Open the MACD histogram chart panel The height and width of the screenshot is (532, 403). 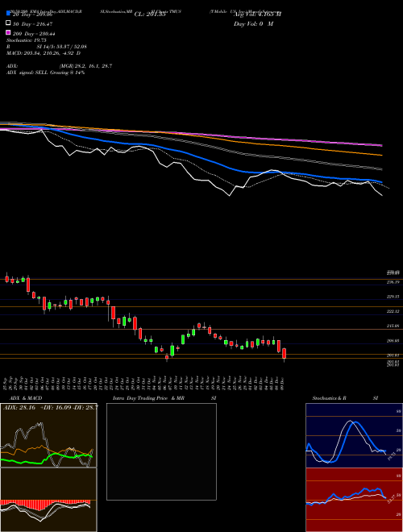point(48,500)
